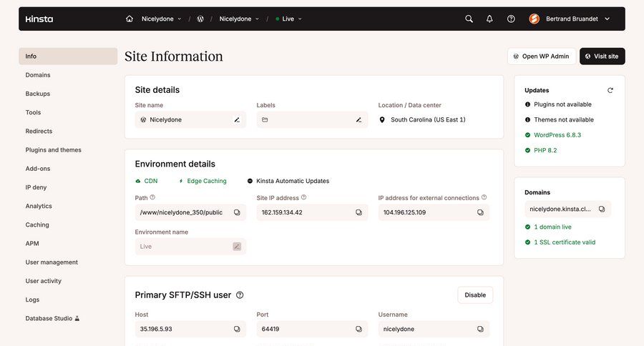Open Domains in the sidebar

(38, 75)
